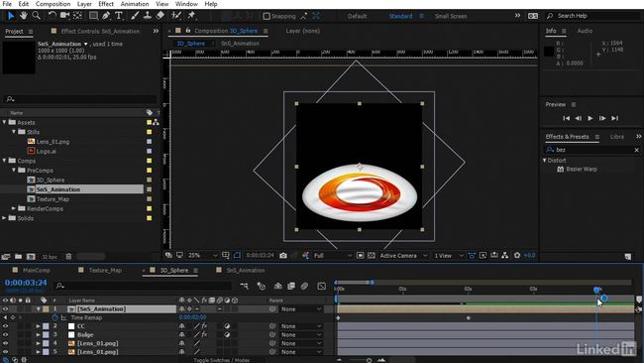
Task: Open the Animation menu
Action: [x=135, y=4]
